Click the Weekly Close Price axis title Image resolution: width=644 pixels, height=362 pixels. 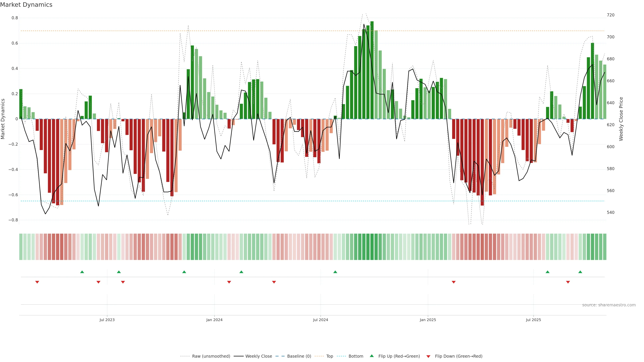621,119
